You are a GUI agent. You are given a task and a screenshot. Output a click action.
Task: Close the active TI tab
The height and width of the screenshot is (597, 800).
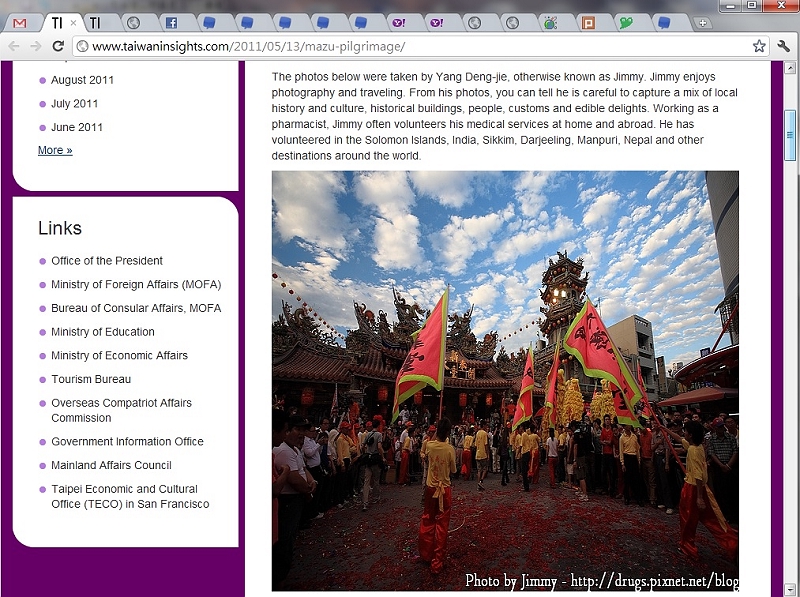73,22
